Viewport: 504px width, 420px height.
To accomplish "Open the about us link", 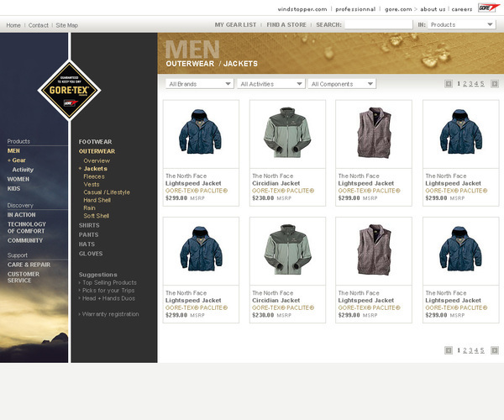I will click(433, 9).
